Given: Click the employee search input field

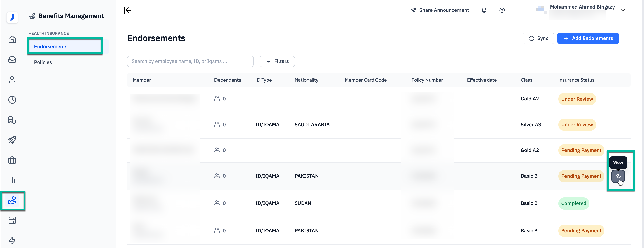Looking at the screenshot, I should pyautogui.click(x=190, y=61).
